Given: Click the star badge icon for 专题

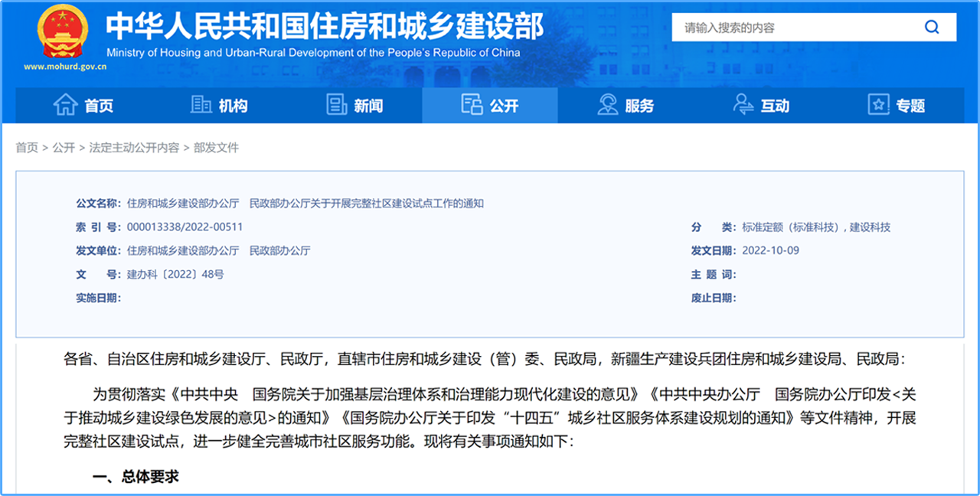Looking at the screenshot, I should [x=878, y=105].
